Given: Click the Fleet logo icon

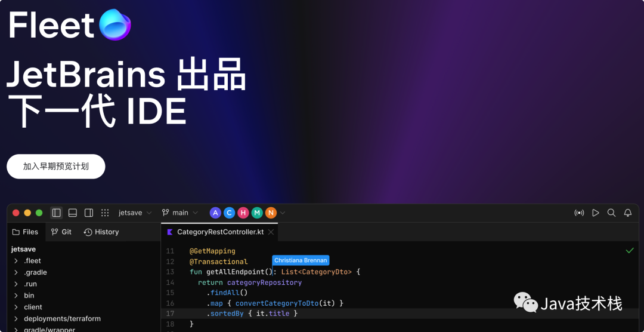Looking at the screenshot, I should point(114,24).
